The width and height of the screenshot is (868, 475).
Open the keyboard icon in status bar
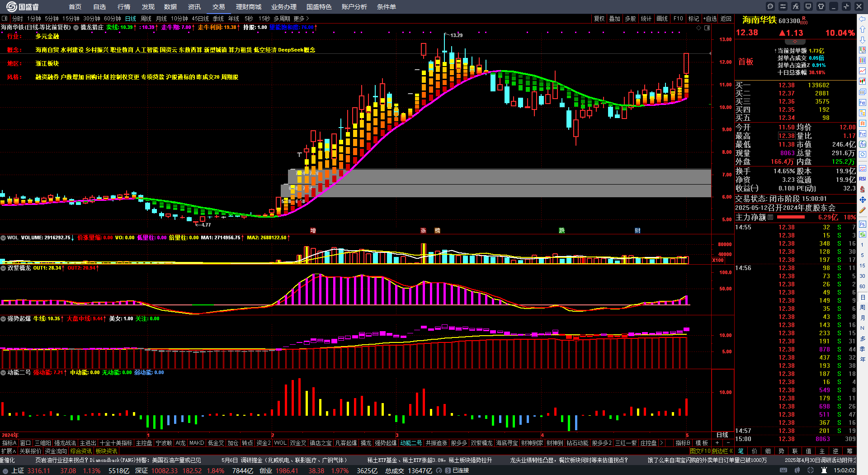[x=783, y=470]
